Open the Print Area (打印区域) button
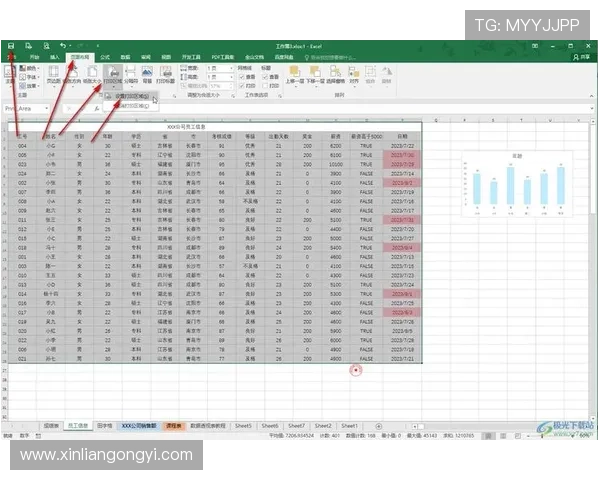 pyautogui.click(x=114, y=75)
